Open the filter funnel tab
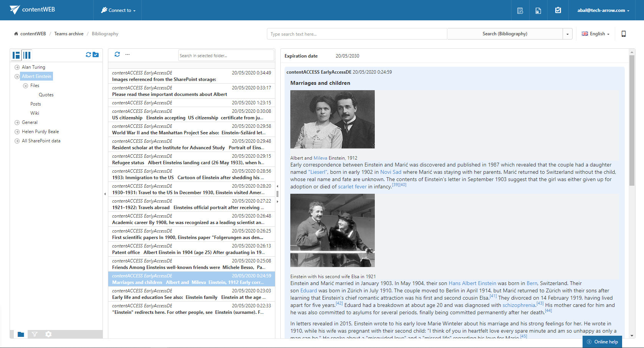 (35, 334)
